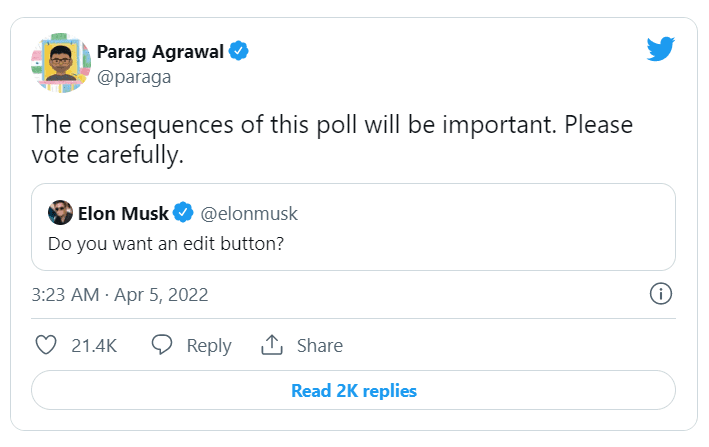The width and height of the screenshot is (709, 447).
Task: Open Parag Agrawal's profile avatar
Action: pyautogui.click(x=59, y=64)
